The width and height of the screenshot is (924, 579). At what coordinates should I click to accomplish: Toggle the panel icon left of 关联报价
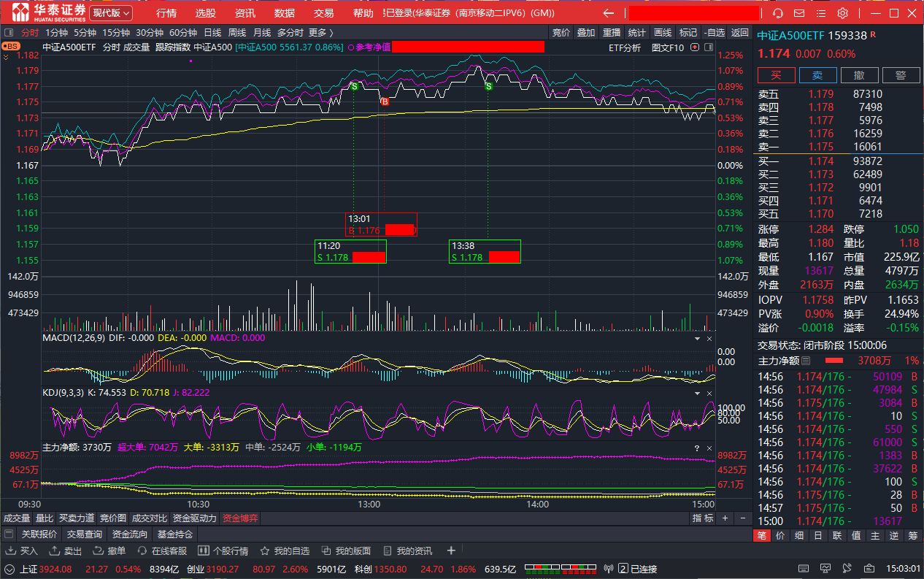(x=9, y=534)
